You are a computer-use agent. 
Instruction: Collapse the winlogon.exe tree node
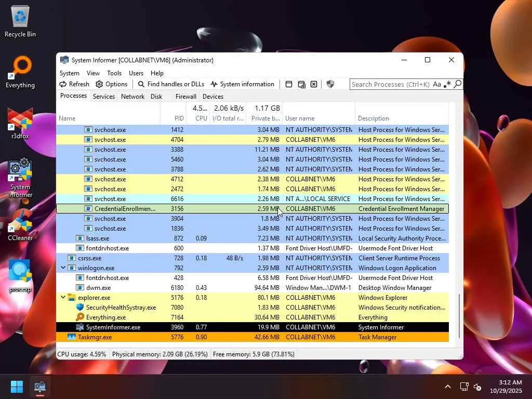coord(63,268)
